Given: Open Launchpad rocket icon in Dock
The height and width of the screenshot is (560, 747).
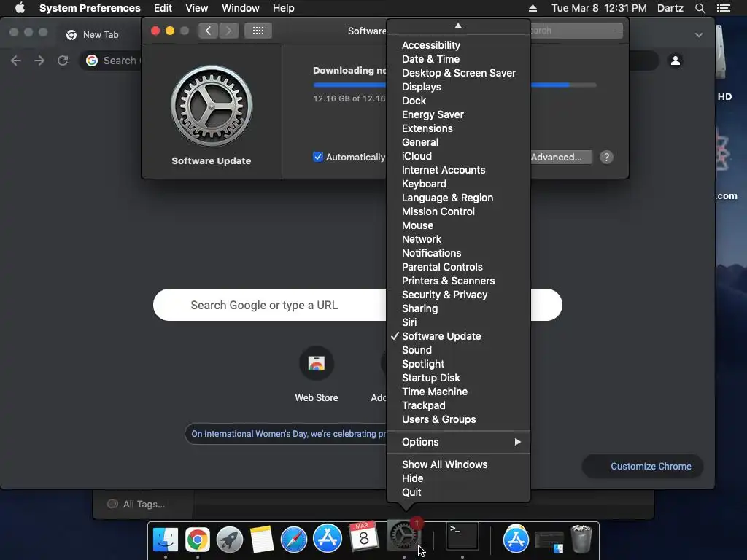Looking at the screenshot, I should 230,539.
